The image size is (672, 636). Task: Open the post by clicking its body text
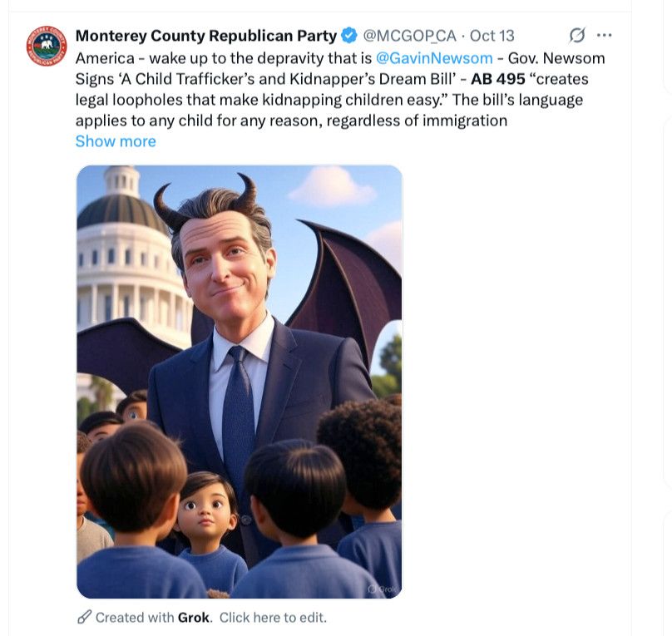coord(340,90)
